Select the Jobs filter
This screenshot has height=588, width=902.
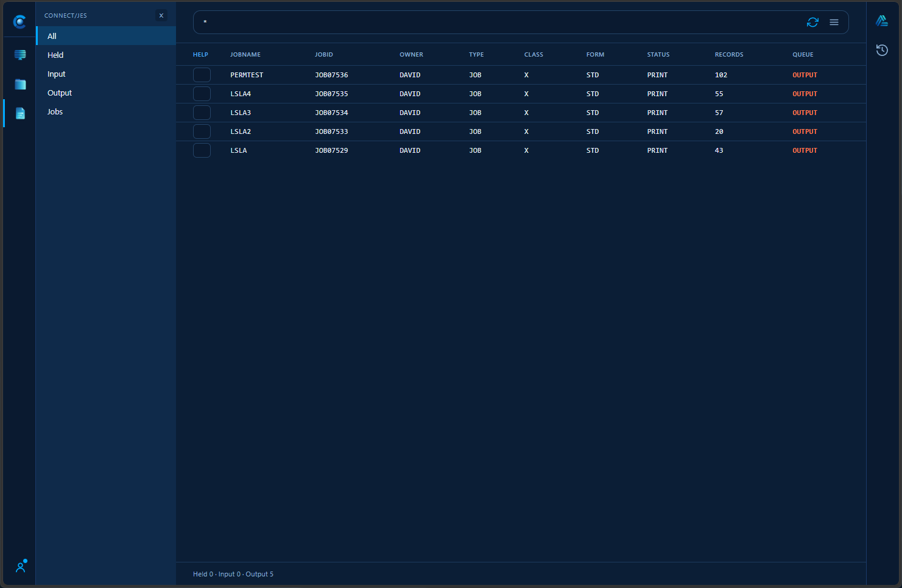(106, 111)
